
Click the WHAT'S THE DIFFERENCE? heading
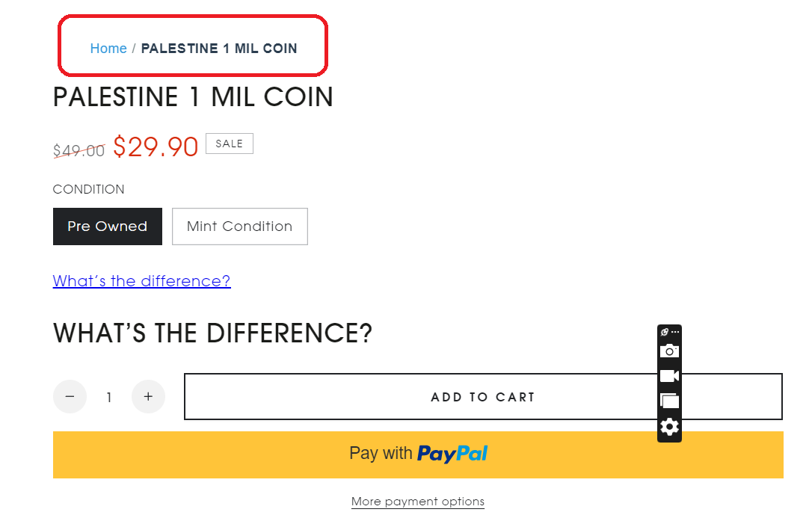coord(213,333)
